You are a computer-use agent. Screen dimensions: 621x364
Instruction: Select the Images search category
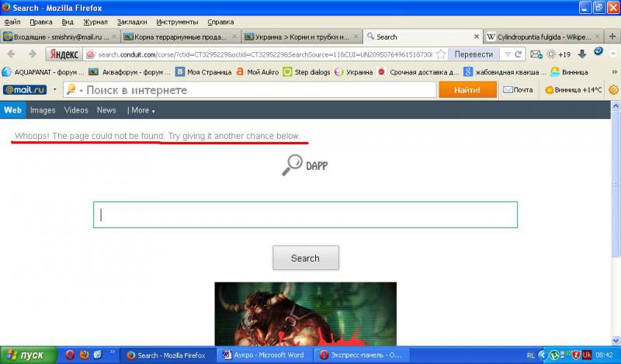pyautogui.click(x=43, y=110)
